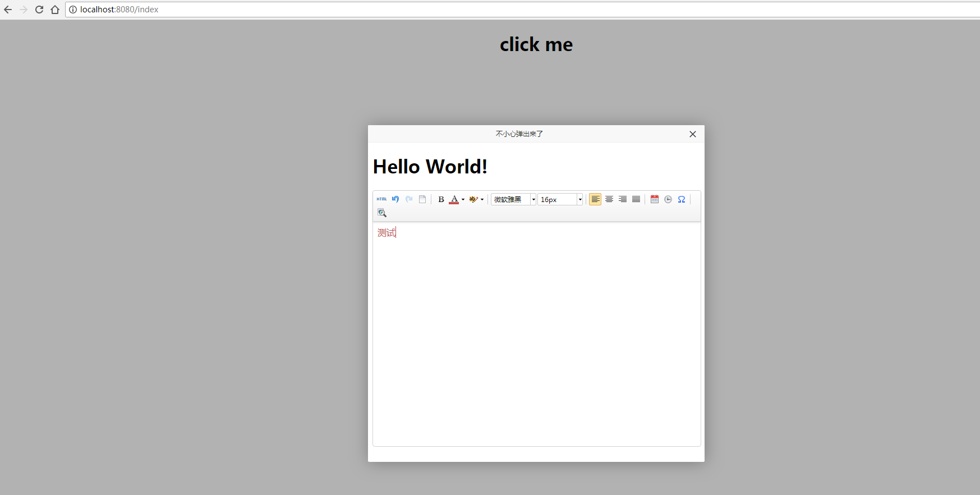Apply red font color A icon
The width and height of the screenshot is (980, 495).
[454, 199]
